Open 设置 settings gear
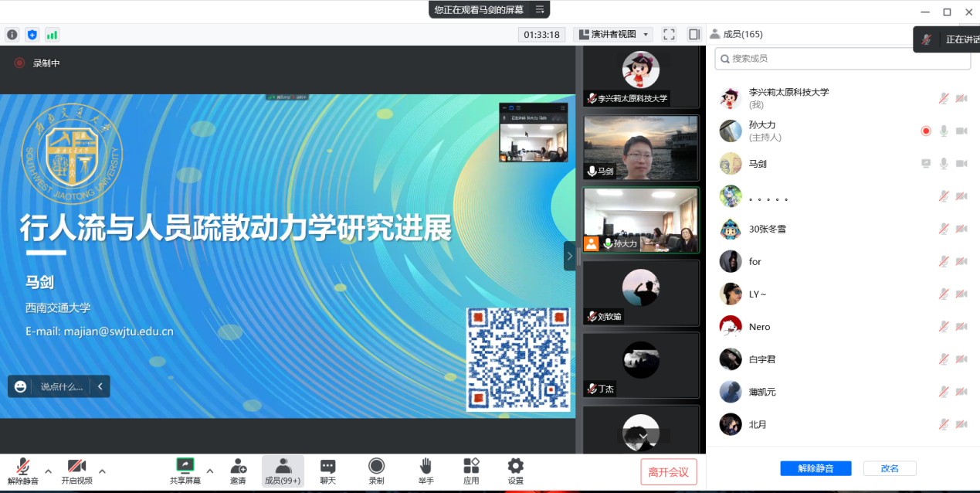Viewport: 980px width, 493px height. (515, 465)
